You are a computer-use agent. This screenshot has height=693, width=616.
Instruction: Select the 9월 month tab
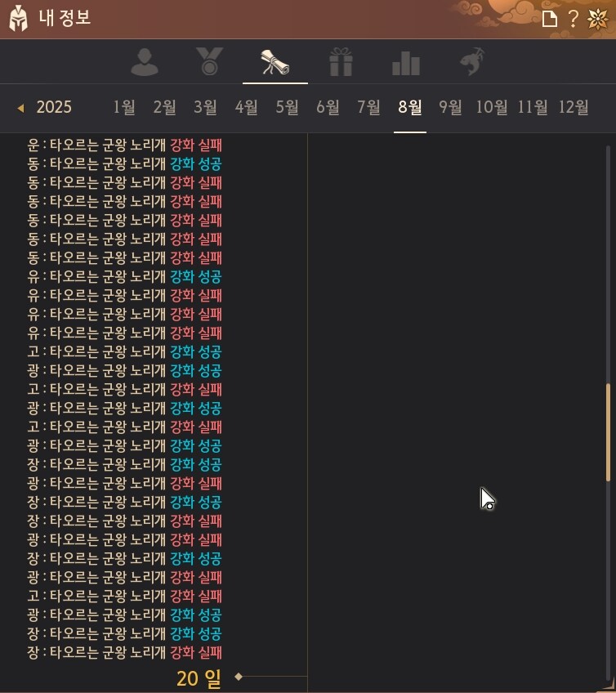[x=450, y=107]
